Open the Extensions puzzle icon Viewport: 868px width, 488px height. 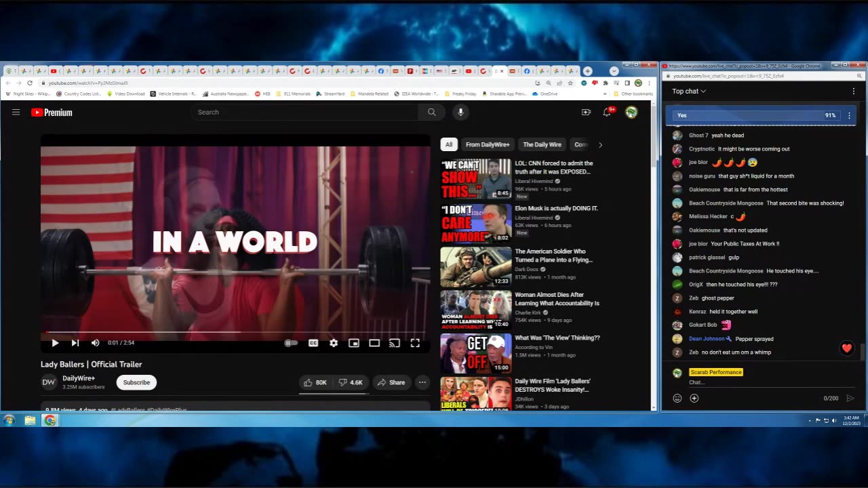click(605, 83)
